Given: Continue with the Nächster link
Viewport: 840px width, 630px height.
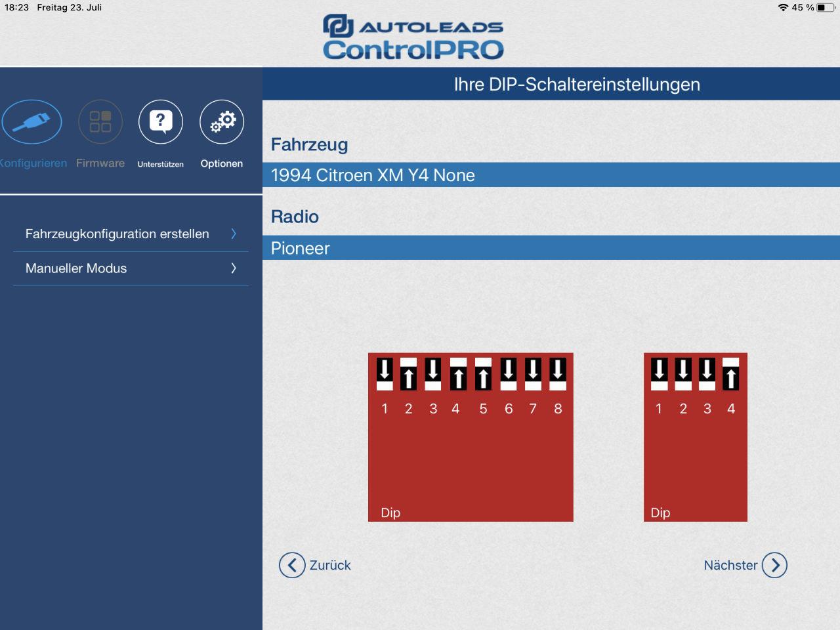Looking at the screenshot, I should coord(730,565).
